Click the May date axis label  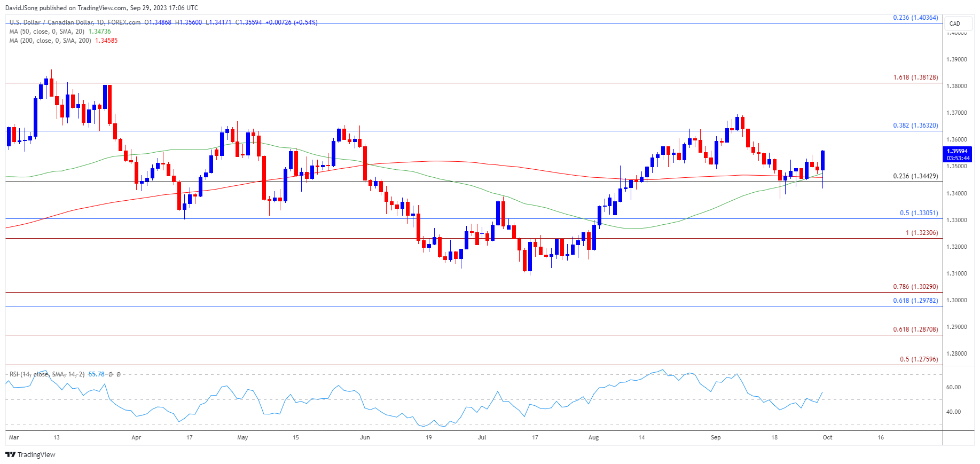point(242,437)
